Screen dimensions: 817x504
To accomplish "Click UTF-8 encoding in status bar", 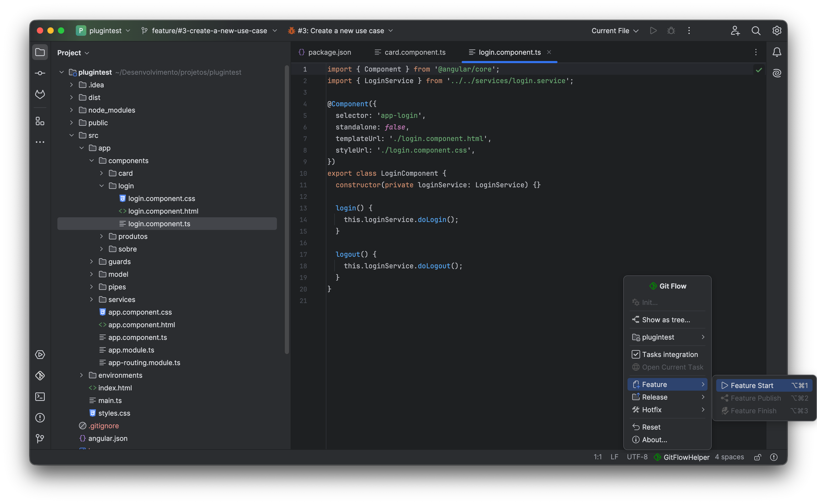I will tap(637, 457).
